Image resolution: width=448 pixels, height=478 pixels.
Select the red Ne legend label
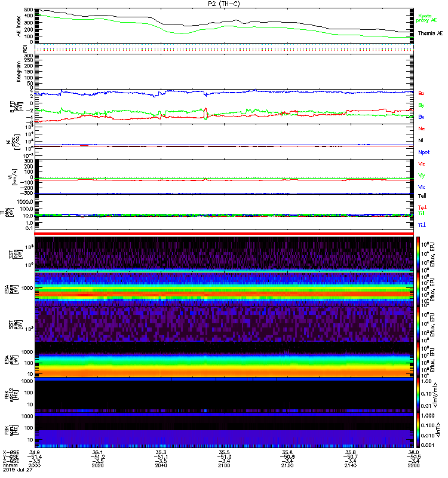point(422,128)
